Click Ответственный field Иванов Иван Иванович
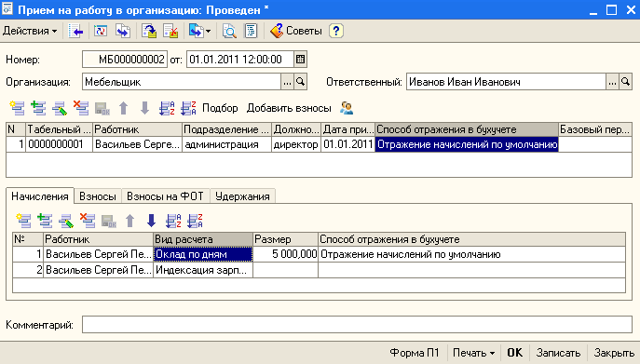This screenshot has width=640, height=364. [506, 82]
